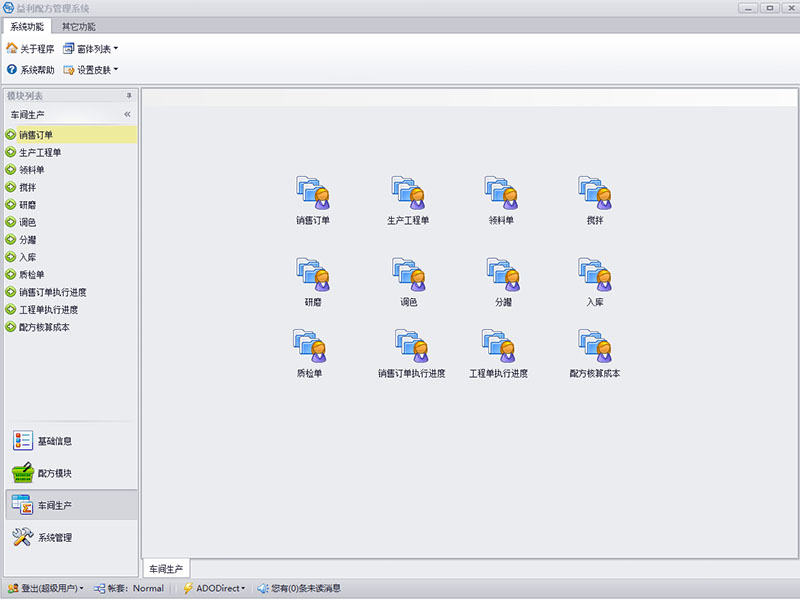Expand the 登出(超级用户) dropdown in status bar
The image size is (800, 600).
click(45, 589)
